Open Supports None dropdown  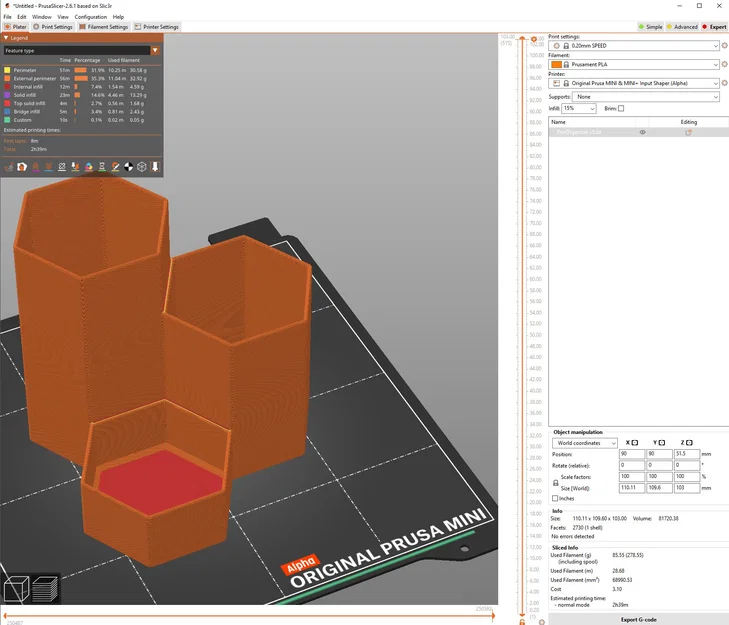(646, 97)
